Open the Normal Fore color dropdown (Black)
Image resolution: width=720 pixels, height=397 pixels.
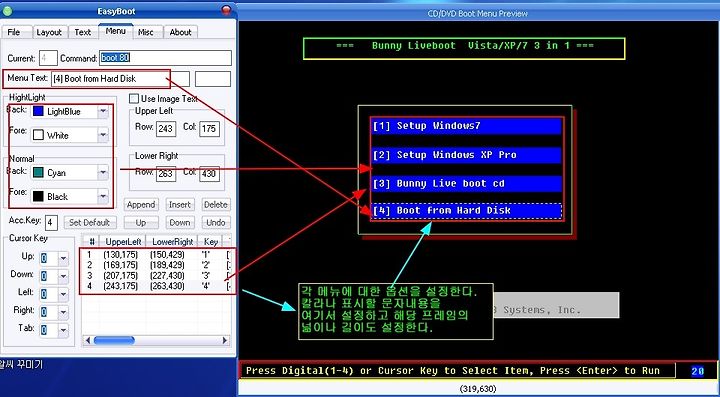point(103,196)
